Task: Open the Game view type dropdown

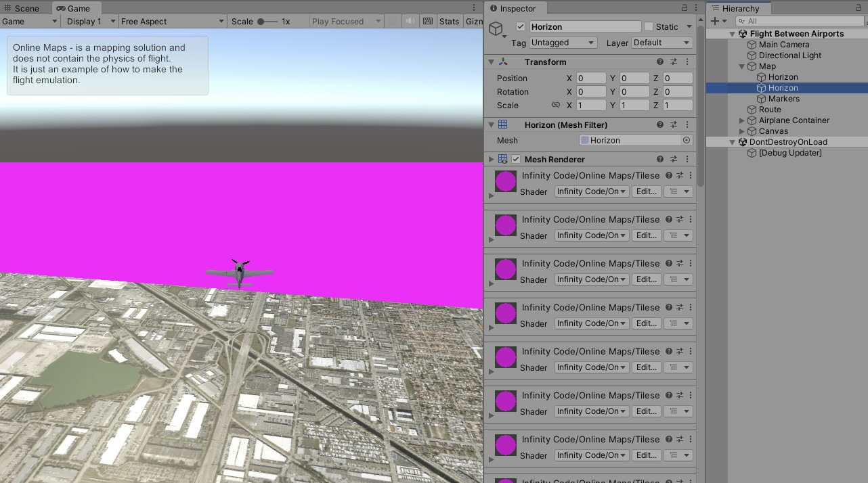Action: pos(30,21)
